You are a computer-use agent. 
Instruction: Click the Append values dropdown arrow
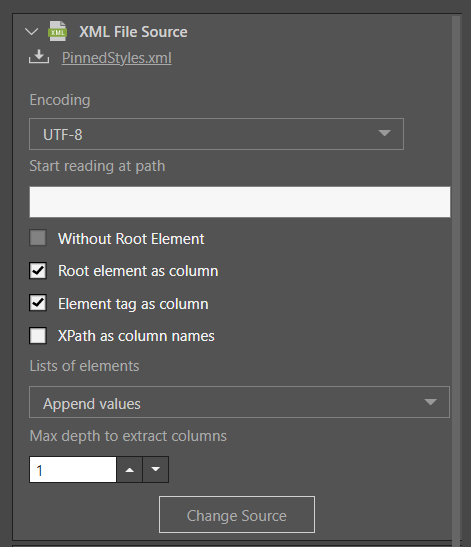pos(431,402)
